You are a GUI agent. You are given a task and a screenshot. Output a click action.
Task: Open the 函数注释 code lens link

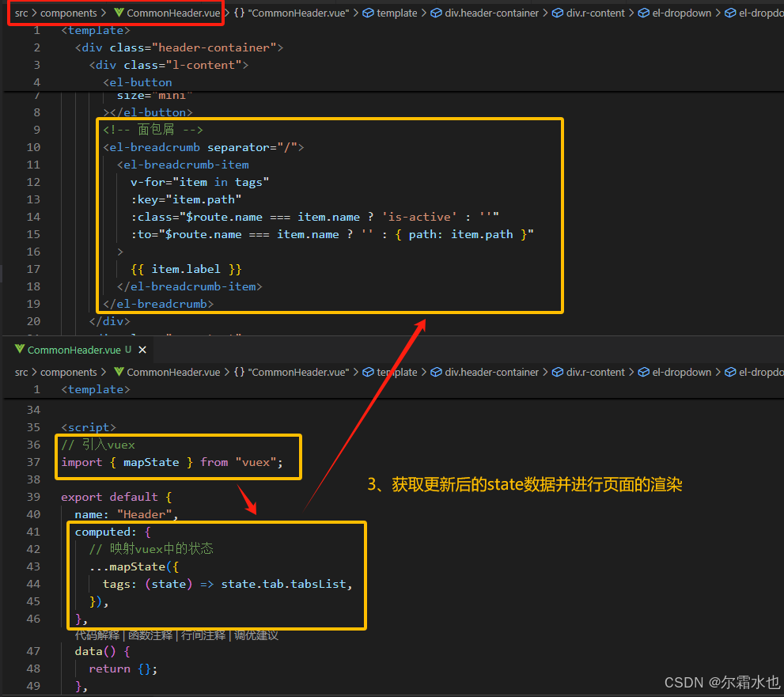pyautogui.click(x=150, y=635)
